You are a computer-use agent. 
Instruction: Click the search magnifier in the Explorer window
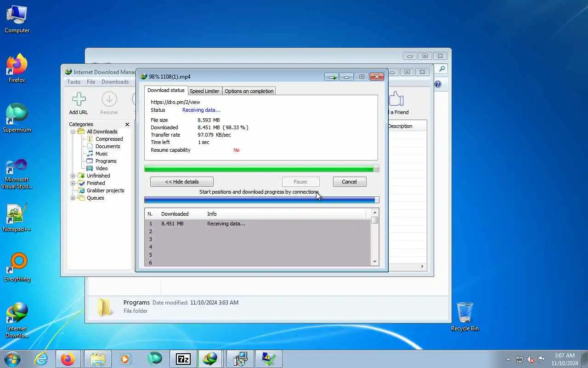click(x=442, y=69)
